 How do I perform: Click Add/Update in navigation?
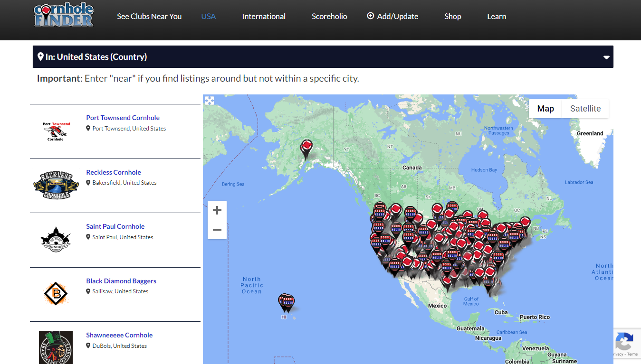point(392,16)
